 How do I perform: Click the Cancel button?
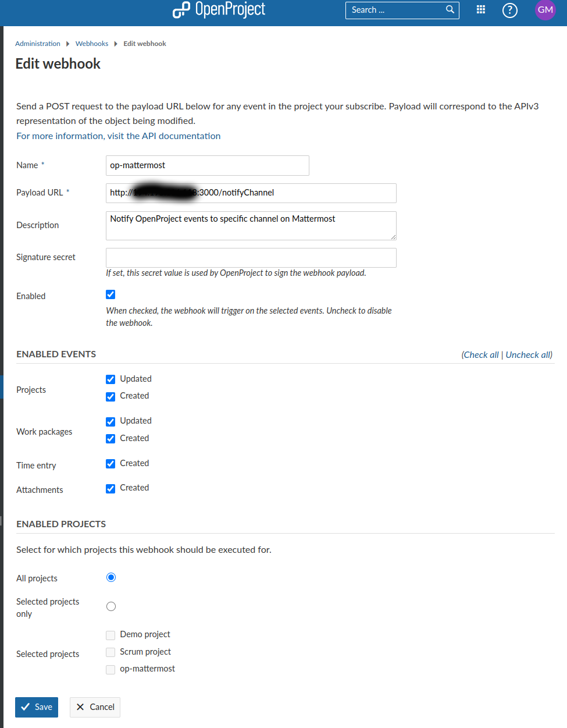point(95,707)
